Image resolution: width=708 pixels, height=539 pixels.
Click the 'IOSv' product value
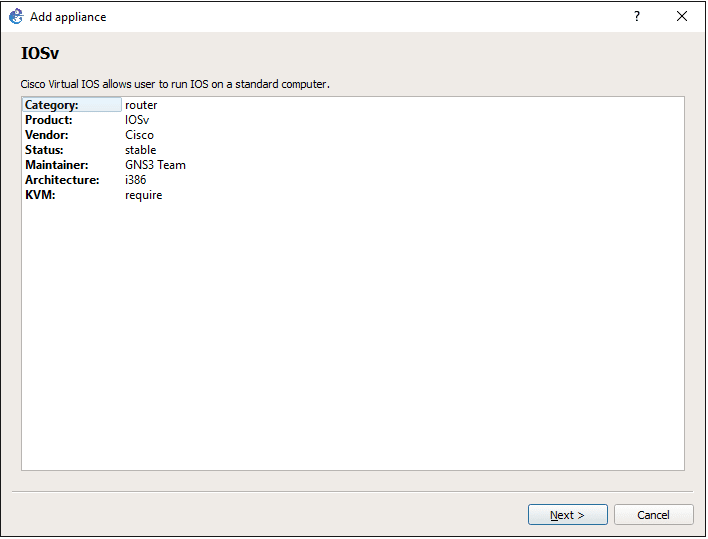(x=137, y=120)
